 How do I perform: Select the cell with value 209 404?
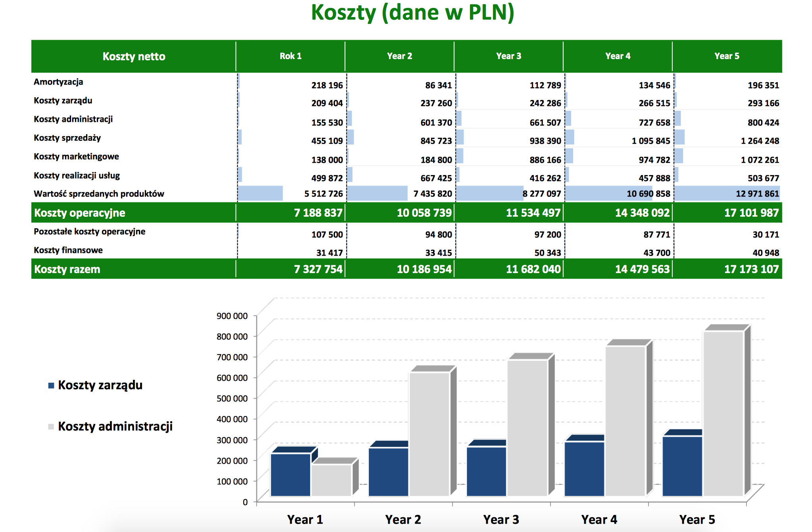point(327,103)
